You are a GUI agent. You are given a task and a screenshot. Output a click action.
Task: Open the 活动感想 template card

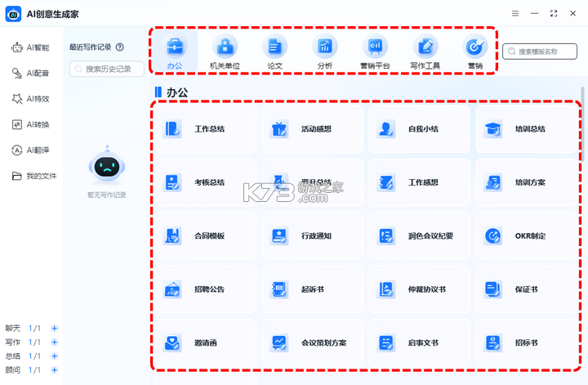click(312, 129)
